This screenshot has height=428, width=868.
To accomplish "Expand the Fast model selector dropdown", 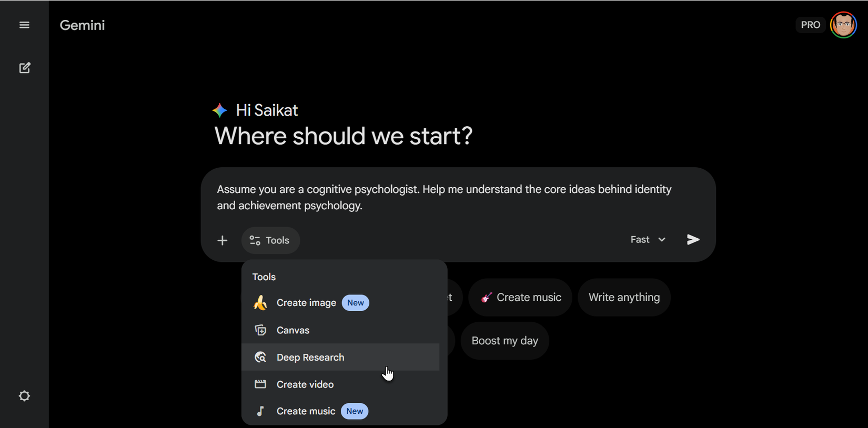I will pos(648,240).
